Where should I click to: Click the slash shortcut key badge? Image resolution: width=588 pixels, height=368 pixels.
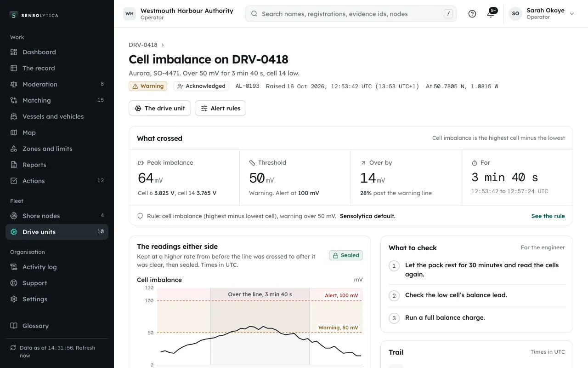pos(448,14)
